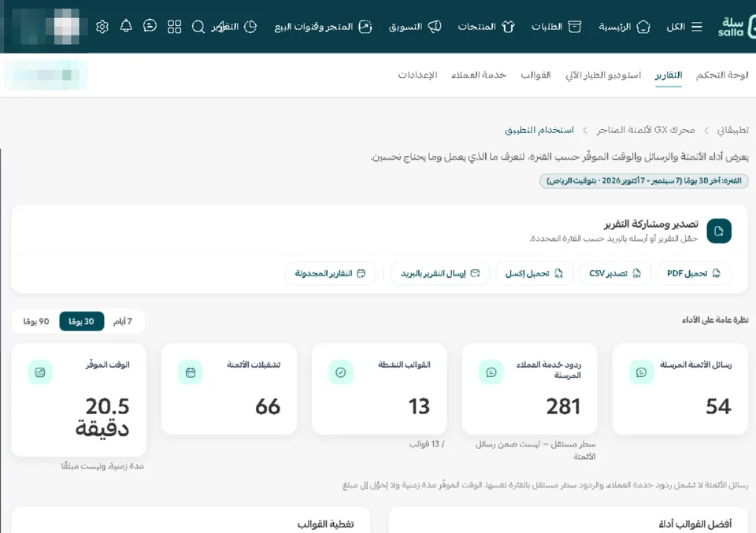The height and width of the screenshot is (533, 756).
Task: Open the الإعدادات tab
Action: tap(417, 75)
